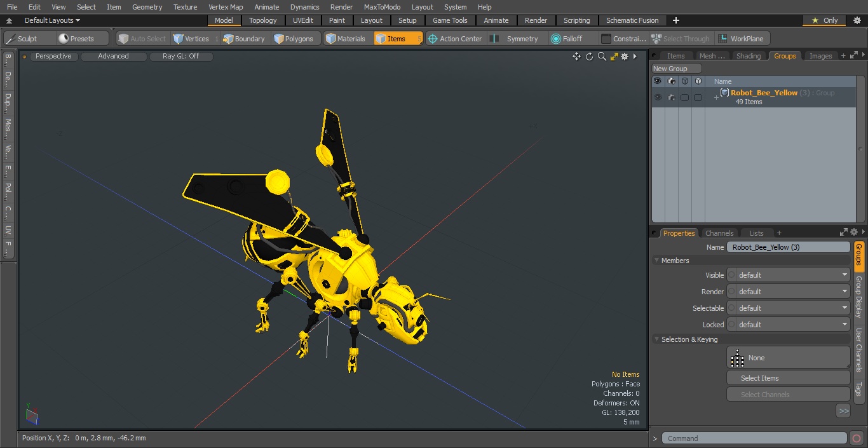Toggle the Locked channel circle

click(731, 325)
